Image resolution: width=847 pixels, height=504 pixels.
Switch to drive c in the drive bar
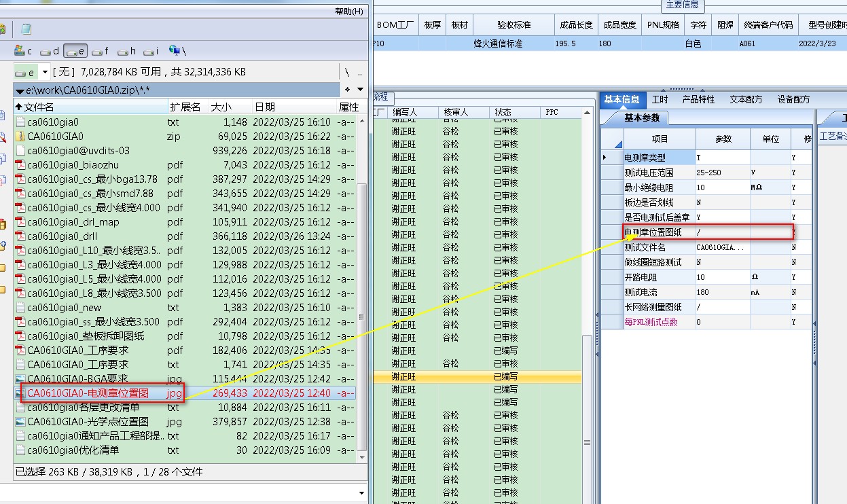24,51
